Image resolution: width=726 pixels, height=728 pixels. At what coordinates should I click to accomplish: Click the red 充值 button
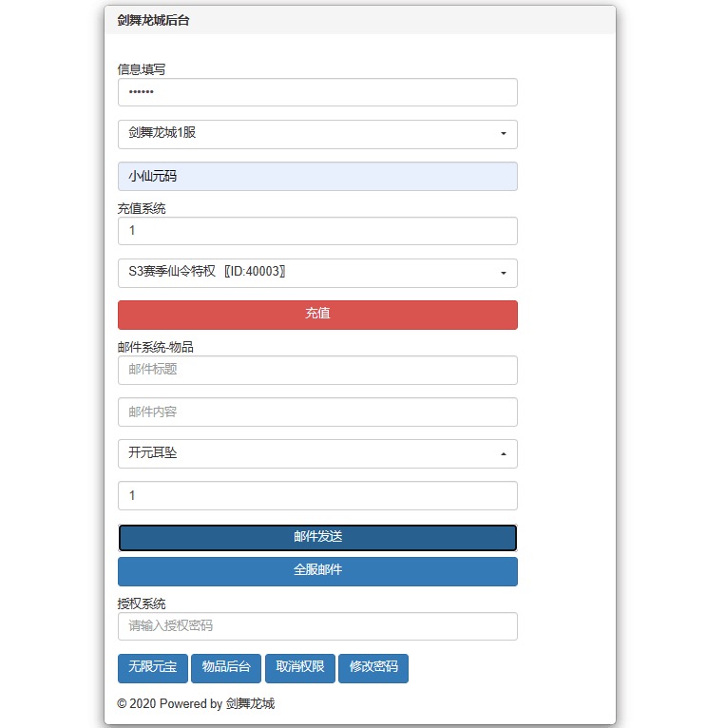pos(317,315)
